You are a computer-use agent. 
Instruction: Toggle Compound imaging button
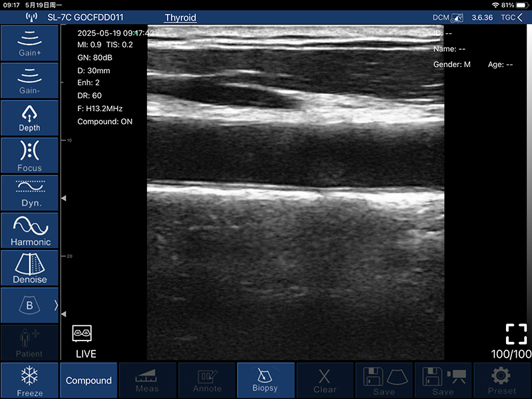click(88, 380)
